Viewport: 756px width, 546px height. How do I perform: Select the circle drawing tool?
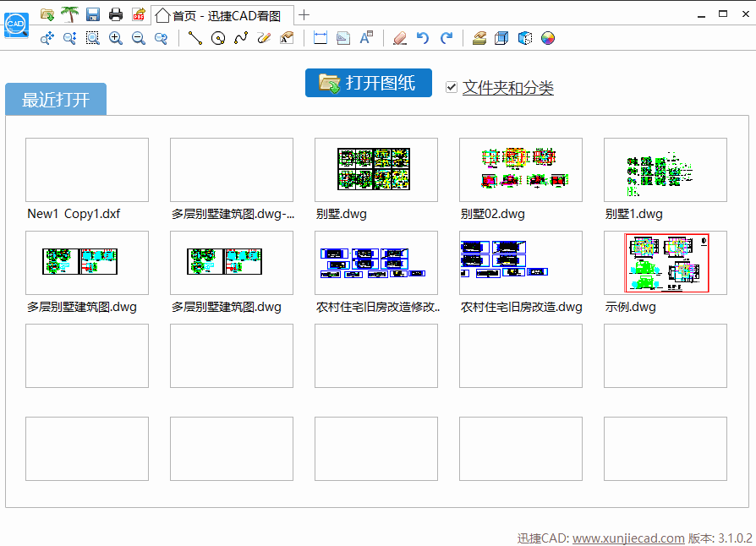[218, 38]
